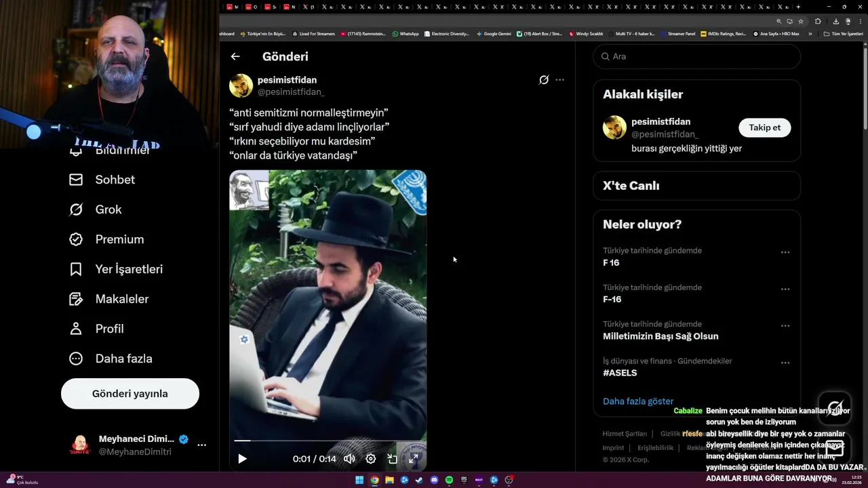Open Grok icon on pesimistfidan's post

tap(544, 80)
